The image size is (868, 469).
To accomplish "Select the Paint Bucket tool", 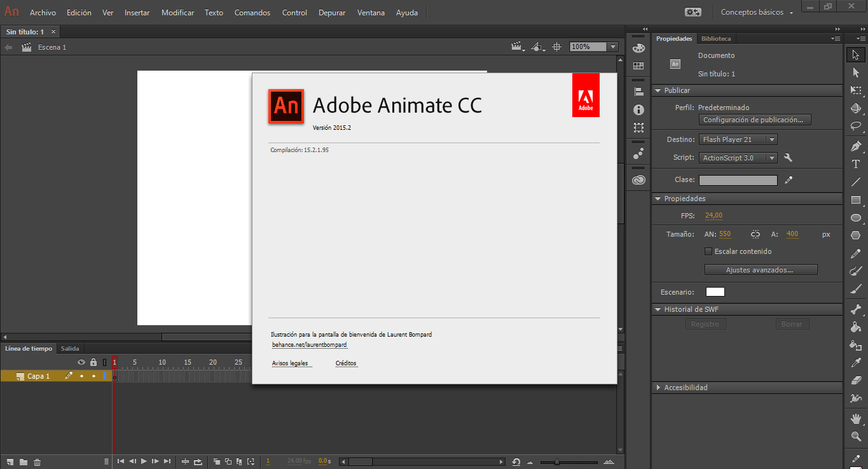I will tap(856, 328).
